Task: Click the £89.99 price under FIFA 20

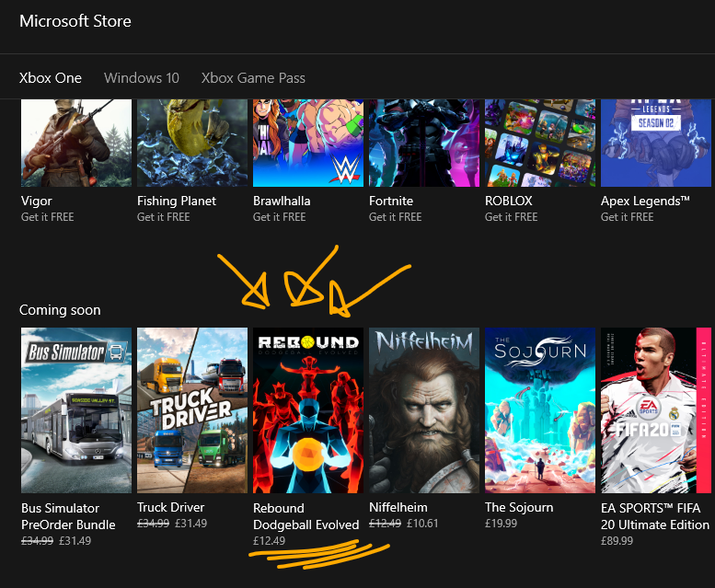Action: (x=617, y=541)
